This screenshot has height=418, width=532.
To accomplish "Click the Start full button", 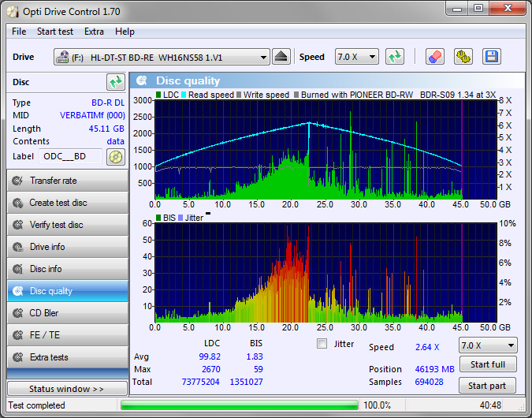I will point(487,364).
